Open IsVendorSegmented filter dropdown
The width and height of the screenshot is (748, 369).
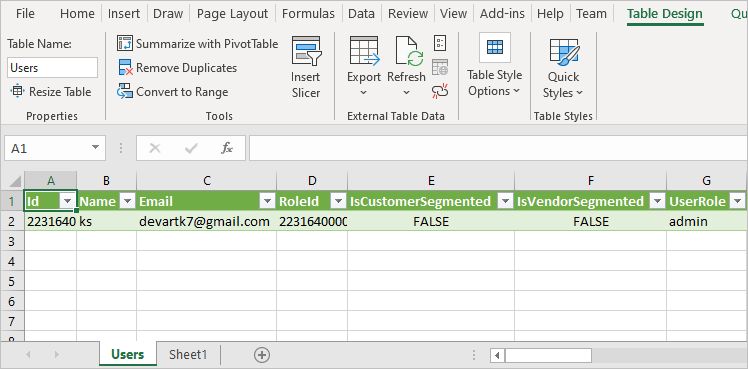coord(657,202)
